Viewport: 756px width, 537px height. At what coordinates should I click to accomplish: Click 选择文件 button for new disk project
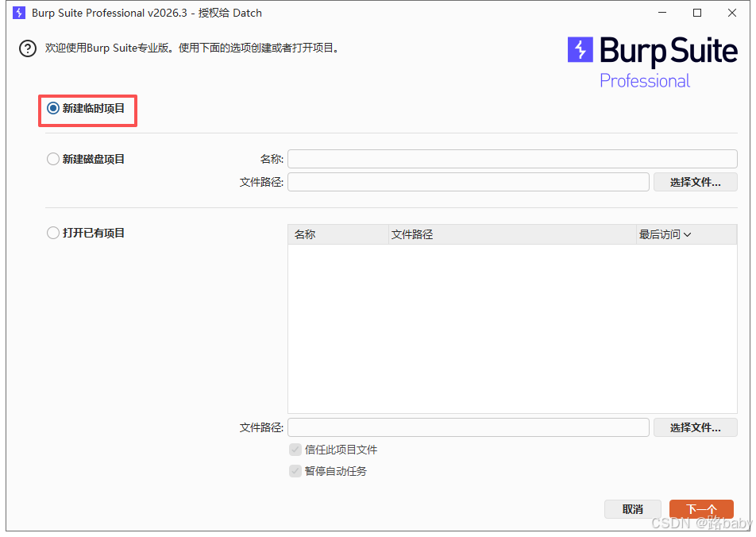click(x=695, y=182)
